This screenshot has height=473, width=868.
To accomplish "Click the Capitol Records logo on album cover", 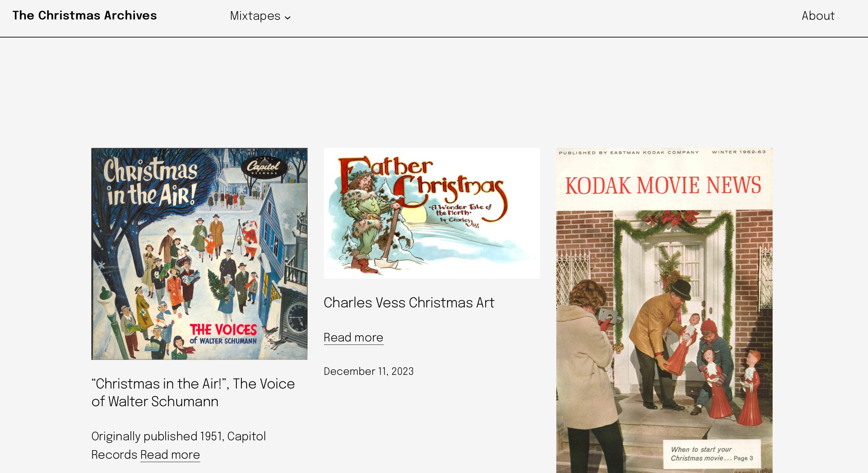I will (x=264, y=167).
